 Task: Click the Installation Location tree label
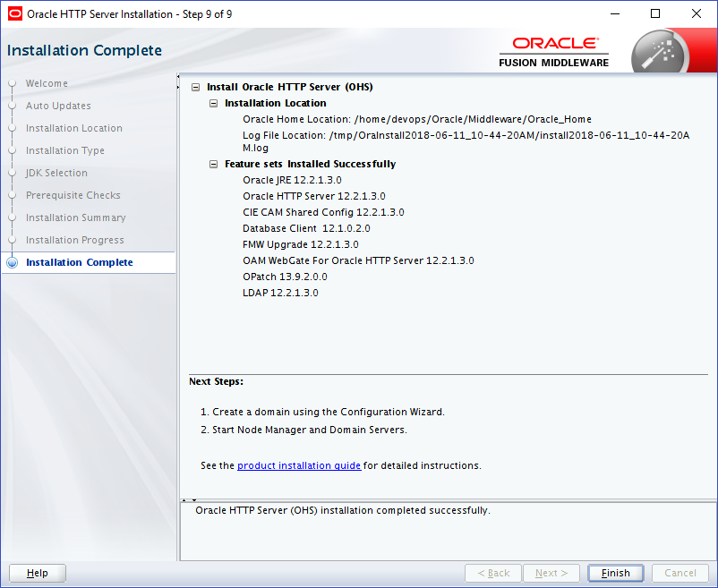click(x=276, y=104)
